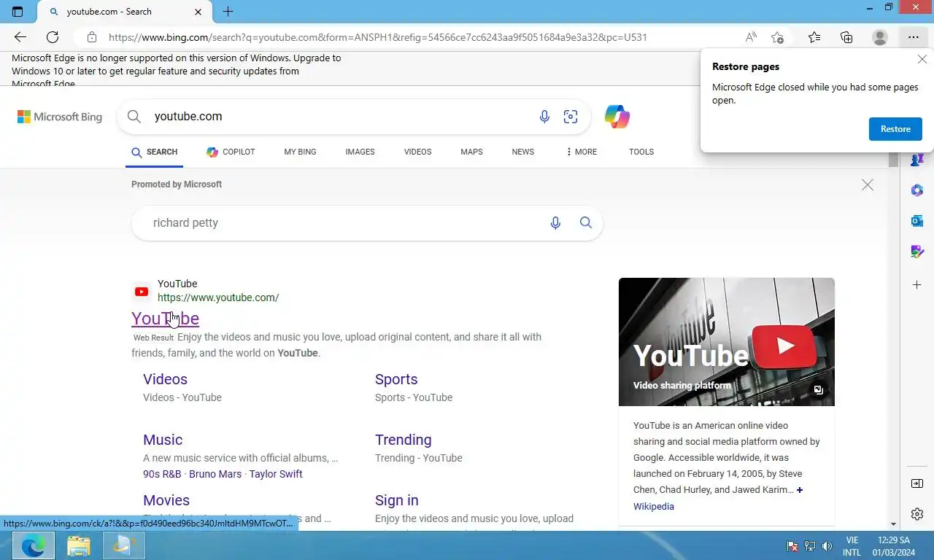
Task: Click YouTube knowledge panel image
Action: (727, 342)
